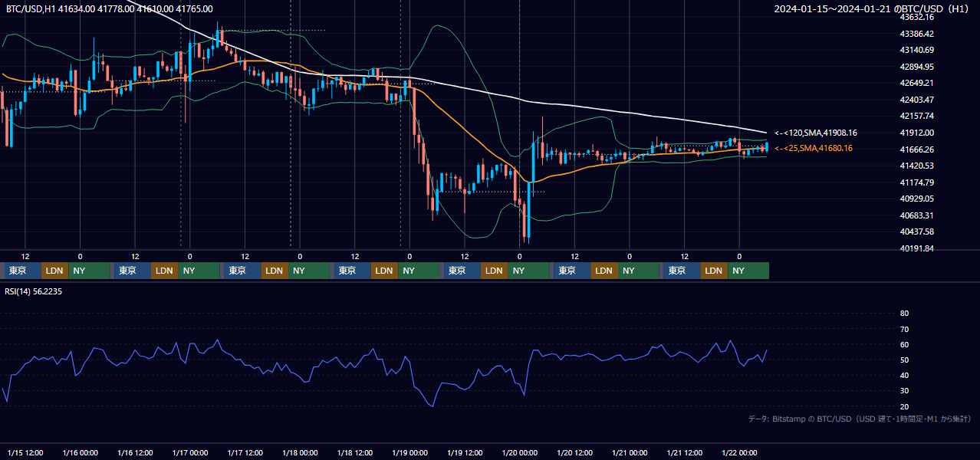
Task: Click RSI level label 30
Action: click(904, 391)
